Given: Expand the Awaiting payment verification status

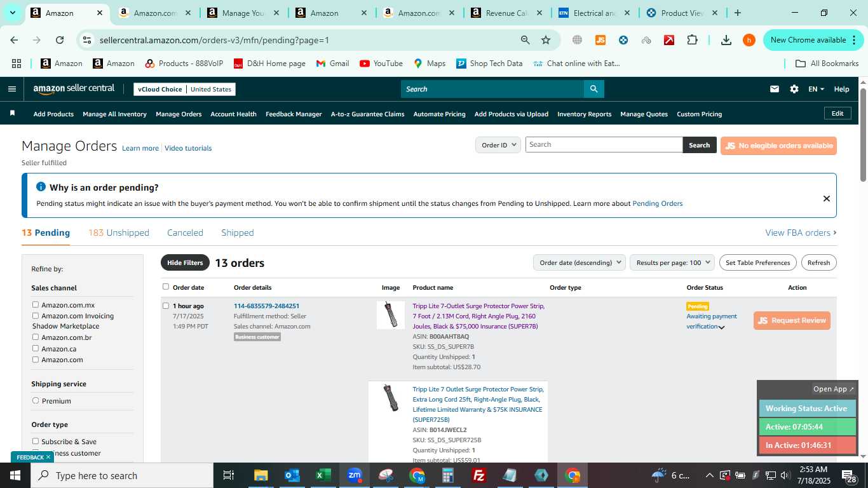Looking at the screenshot, I should (721, 327).
